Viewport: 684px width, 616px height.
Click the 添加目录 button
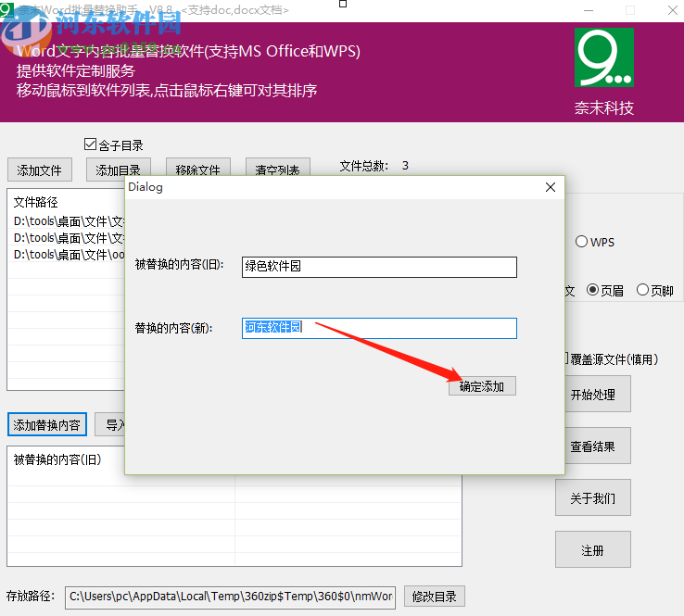(x=119, y=168)
